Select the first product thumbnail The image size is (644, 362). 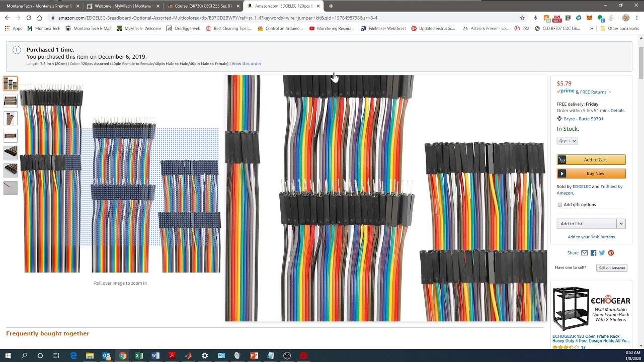point(10,83)
